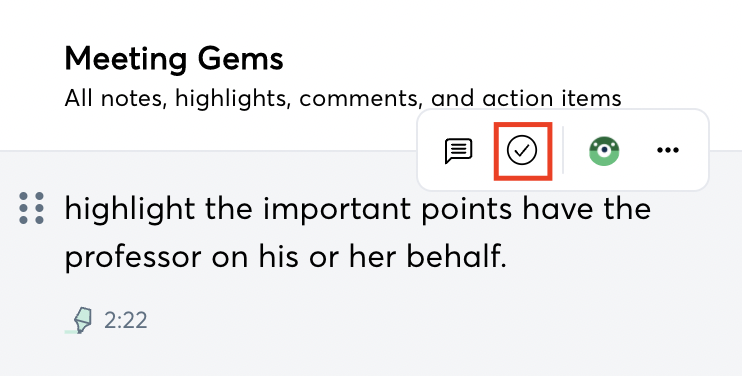
Task: Grab the six-dot drag handle beside the highlight
Action: (32, 208)
